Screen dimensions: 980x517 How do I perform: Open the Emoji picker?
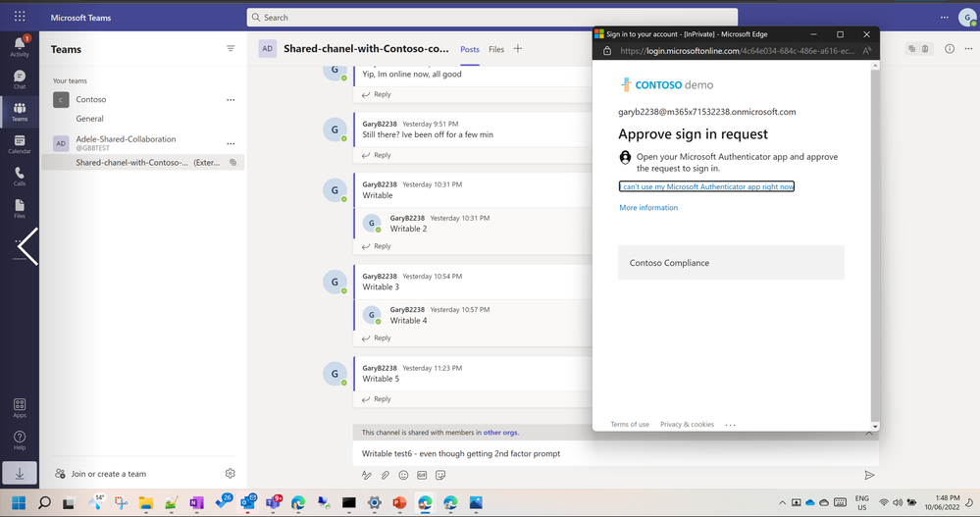404,475
